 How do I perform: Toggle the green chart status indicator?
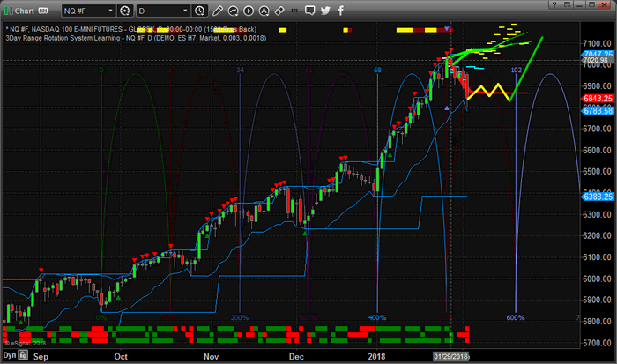pyautogui.click(x=8, y=11)
